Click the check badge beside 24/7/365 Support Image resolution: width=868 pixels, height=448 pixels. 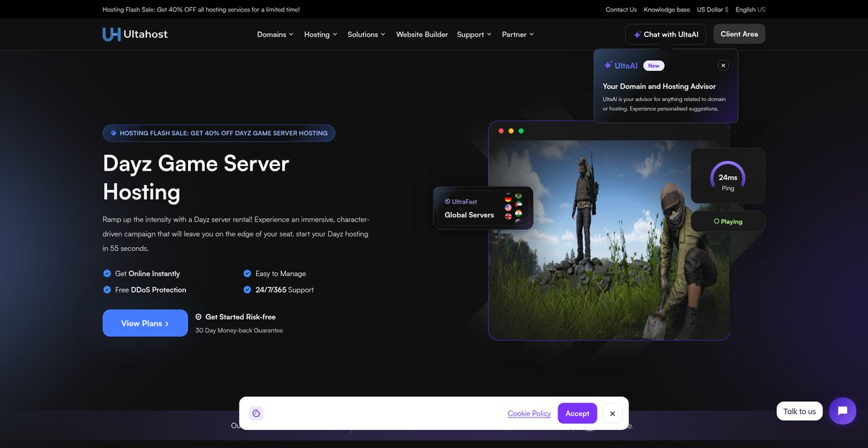[x=247, y=290]
